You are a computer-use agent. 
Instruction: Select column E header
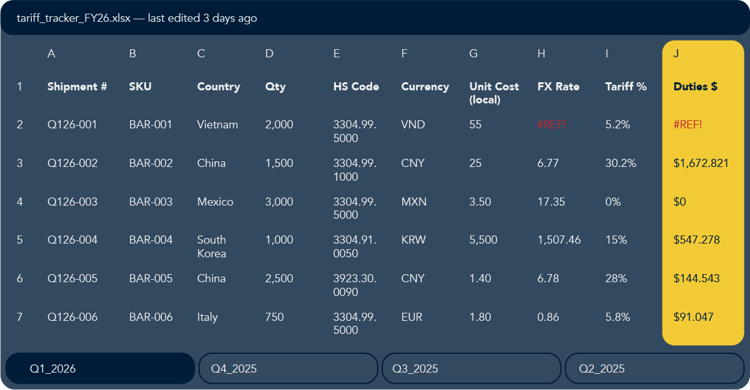337,54
